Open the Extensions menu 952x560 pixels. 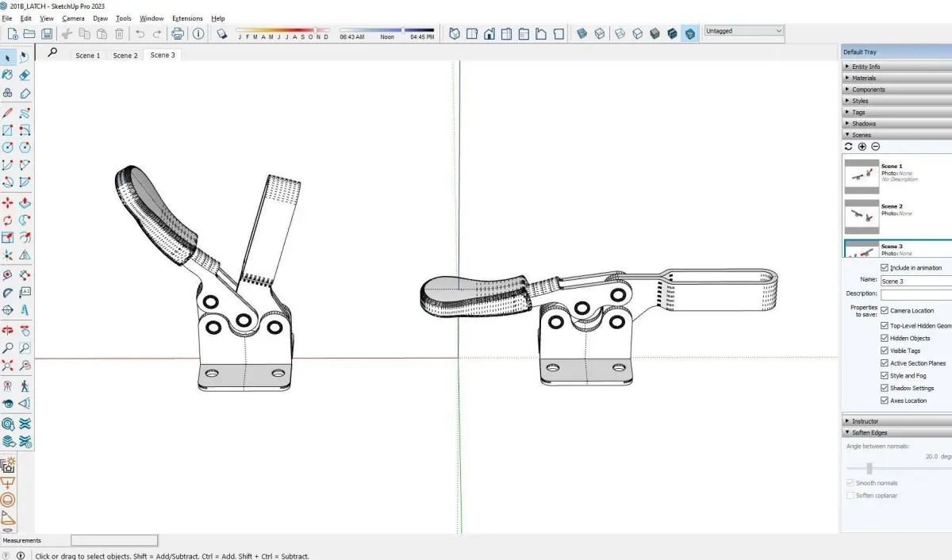pyautogui.click(x=187, y=18)
